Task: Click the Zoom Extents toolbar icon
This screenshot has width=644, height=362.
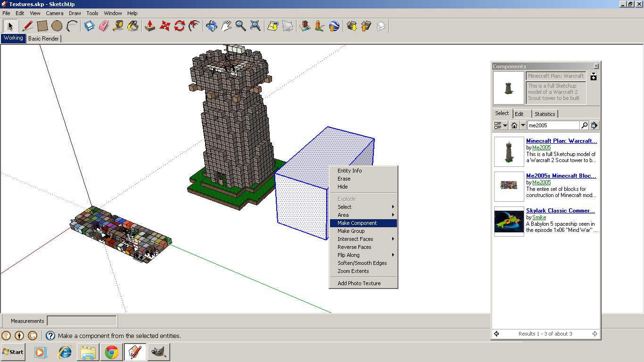Action: pyautogui.click(x=255, y=26)
